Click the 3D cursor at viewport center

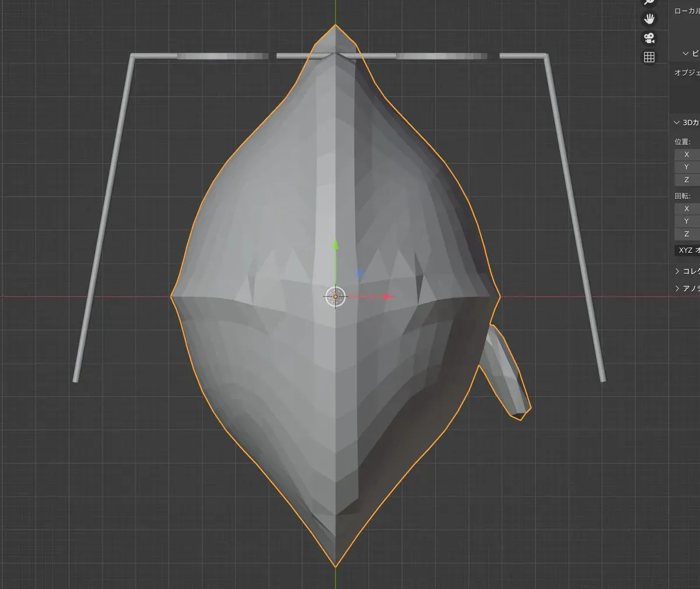[x=335, y=296]
